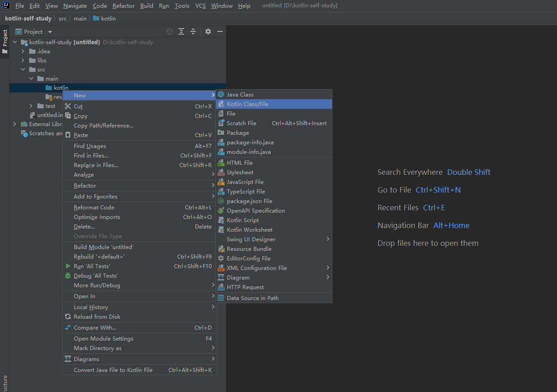Click the Data Source database icon
The width and height of the screenshot is (557, 392).
tap(221, 298)
